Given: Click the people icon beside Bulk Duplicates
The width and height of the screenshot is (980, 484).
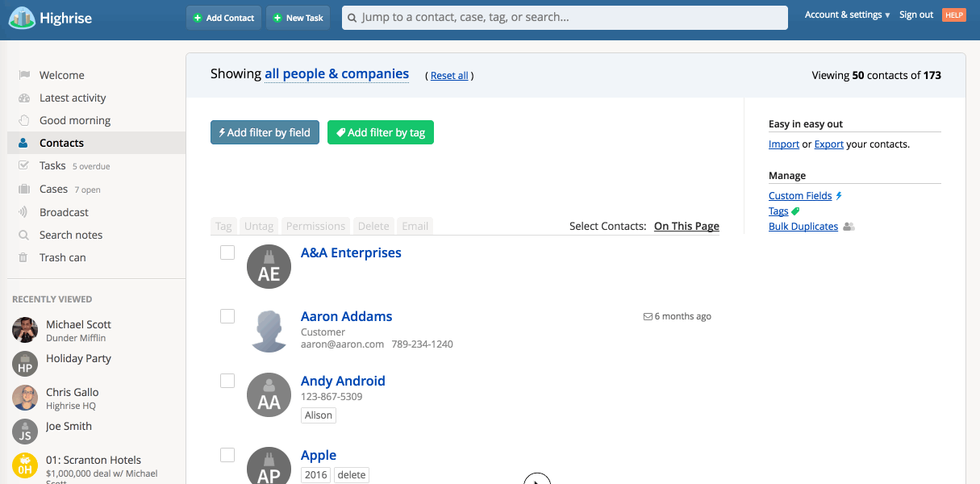Looking at the screenshot, I should [x=849, y=227].
